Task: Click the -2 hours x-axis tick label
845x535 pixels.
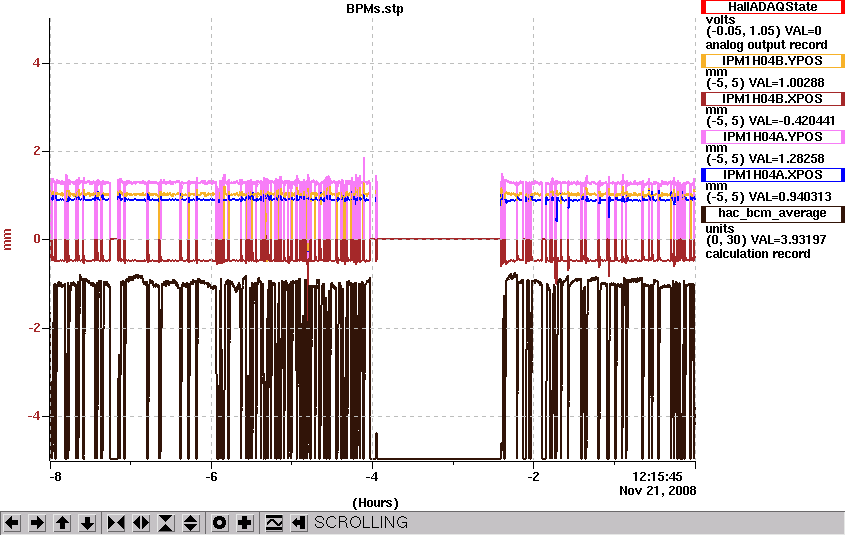Action: point(533,477)
